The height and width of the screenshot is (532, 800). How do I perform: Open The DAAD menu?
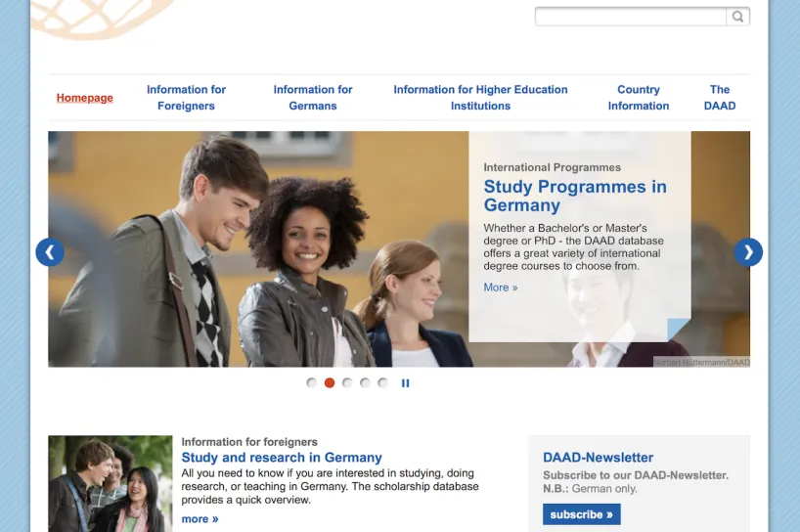(x=720, y=98)
